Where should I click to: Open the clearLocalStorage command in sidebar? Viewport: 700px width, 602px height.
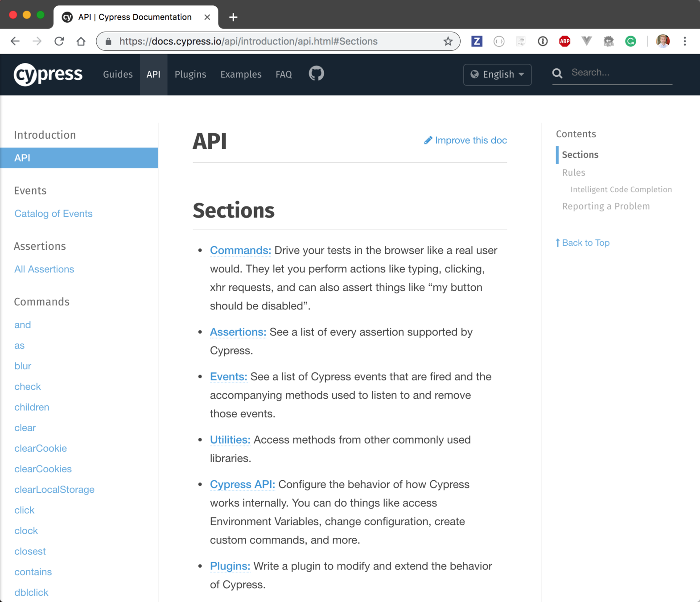54,490
